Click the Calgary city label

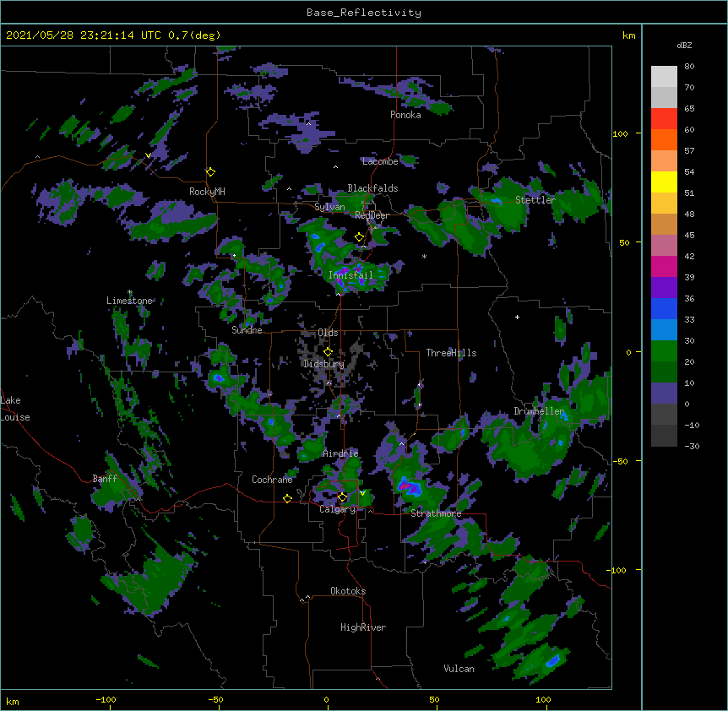[337, 509]
